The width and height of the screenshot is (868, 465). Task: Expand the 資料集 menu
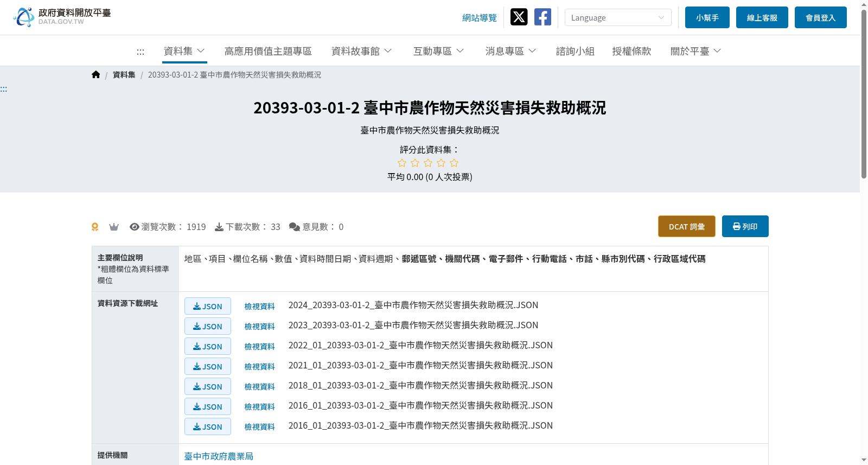(x=184, y=51)
